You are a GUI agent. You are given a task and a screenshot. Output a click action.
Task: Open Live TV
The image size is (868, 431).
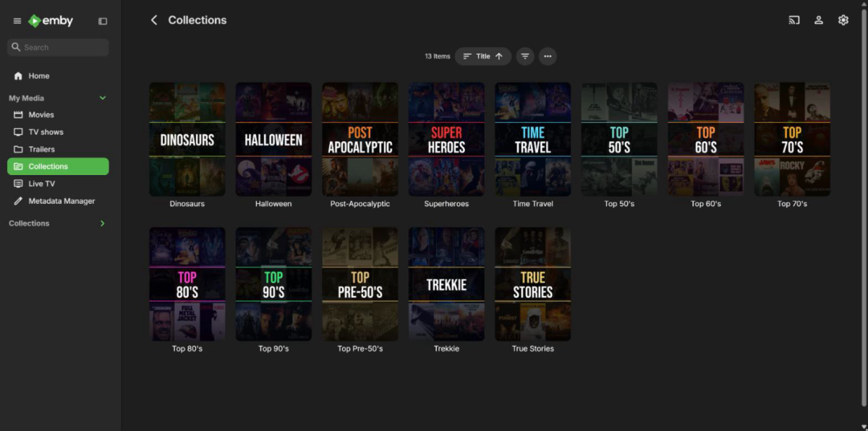(x=58, y=184)
